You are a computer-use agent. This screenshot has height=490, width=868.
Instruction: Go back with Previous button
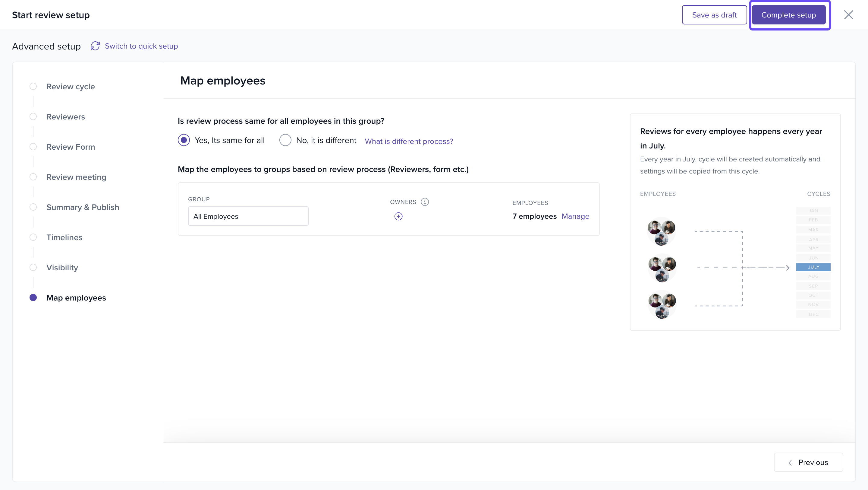808,462
